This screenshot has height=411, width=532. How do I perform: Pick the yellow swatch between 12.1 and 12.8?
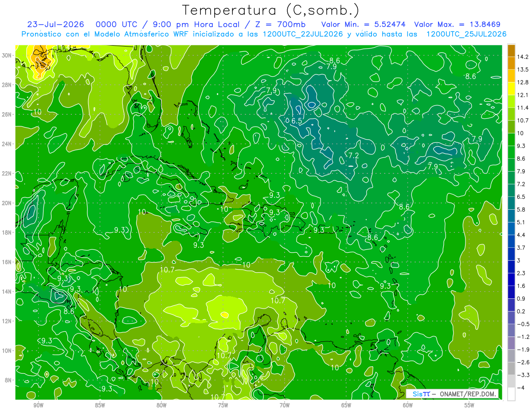click(x=511, y=89)
